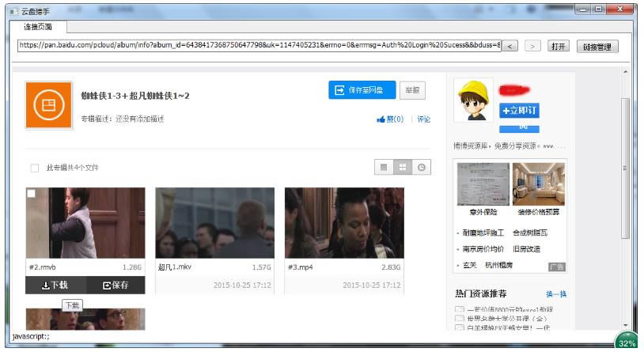The image size is (644, 352).
Task: Select the 连接页面 tab
Action: point(37,27)
